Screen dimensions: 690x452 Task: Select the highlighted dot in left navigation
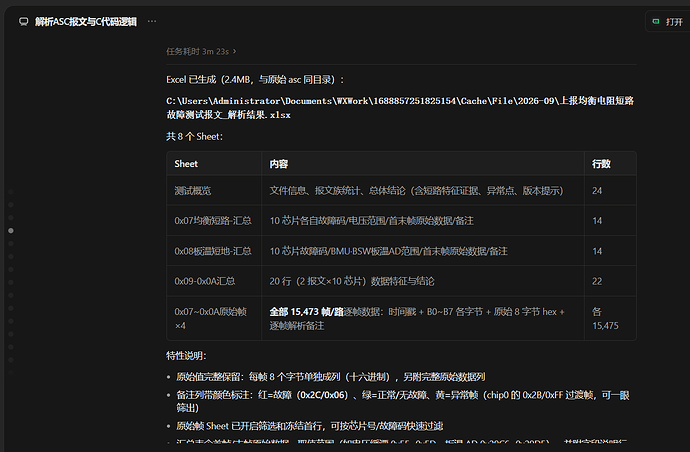(x=11, y=231)
